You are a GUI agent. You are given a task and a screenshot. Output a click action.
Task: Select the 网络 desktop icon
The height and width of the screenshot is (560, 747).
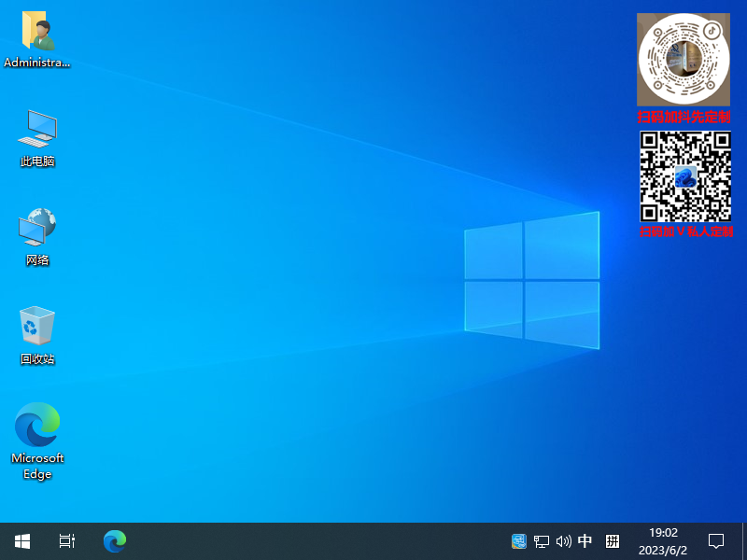(x=37, y=237)
